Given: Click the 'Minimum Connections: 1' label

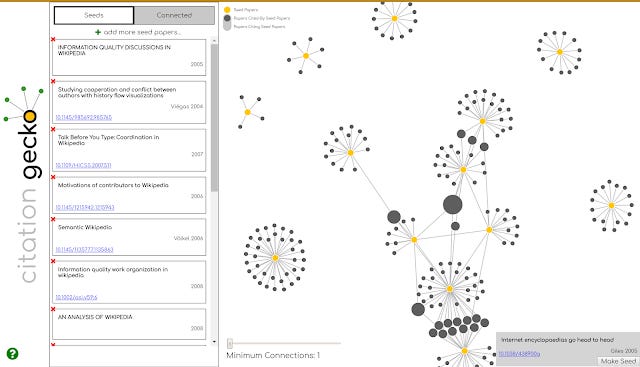Looking at the screenshot, I should click(273, 355).
